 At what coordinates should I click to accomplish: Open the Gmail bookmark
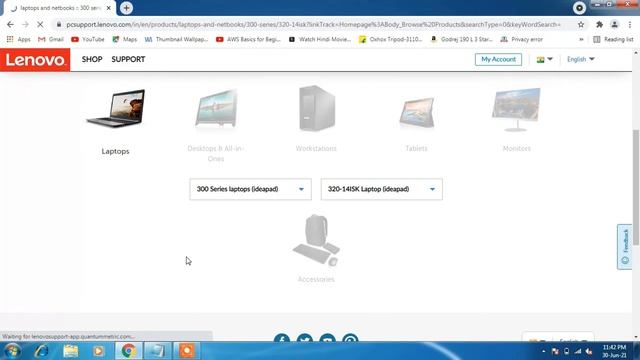coord(51,39)
